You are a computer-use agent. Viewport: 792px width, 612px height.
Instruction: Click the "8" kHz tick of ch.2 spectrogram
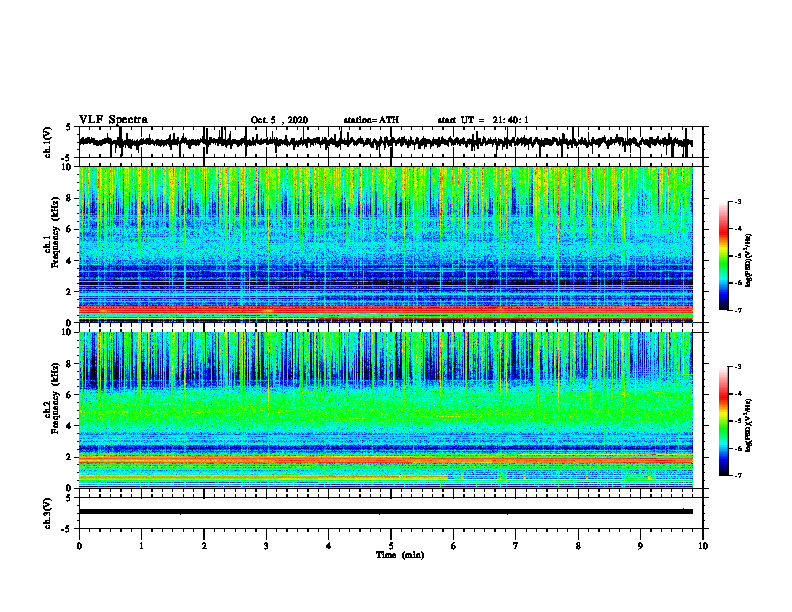(70, 364)
